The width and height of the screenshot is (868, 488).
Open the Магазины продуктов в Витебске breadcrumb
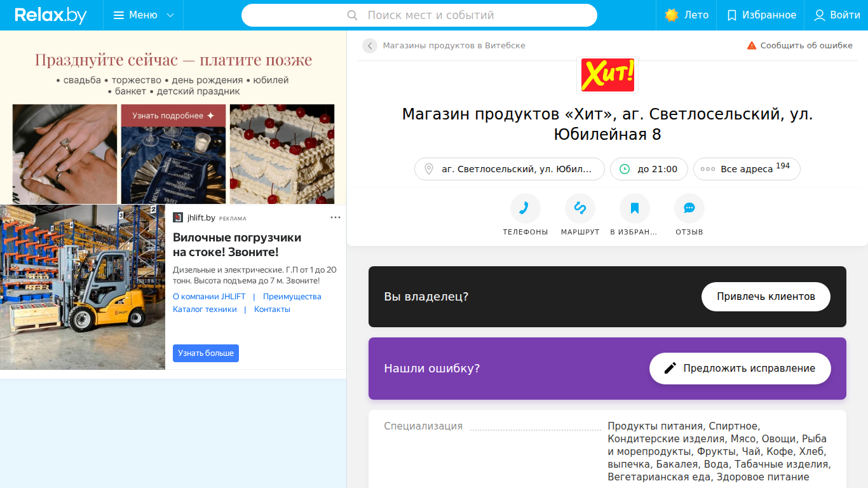[x=454, y=46]
